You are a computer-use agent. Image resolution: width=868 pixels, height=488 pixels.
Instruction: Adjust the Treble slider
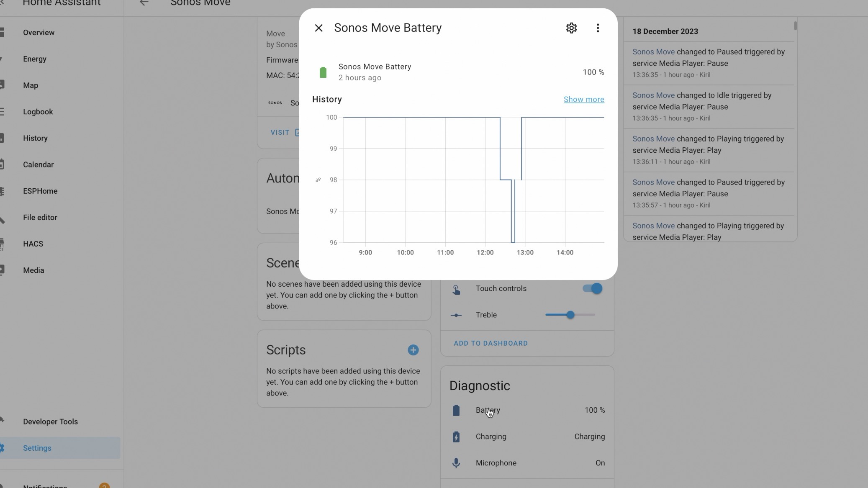click(570, 315)
